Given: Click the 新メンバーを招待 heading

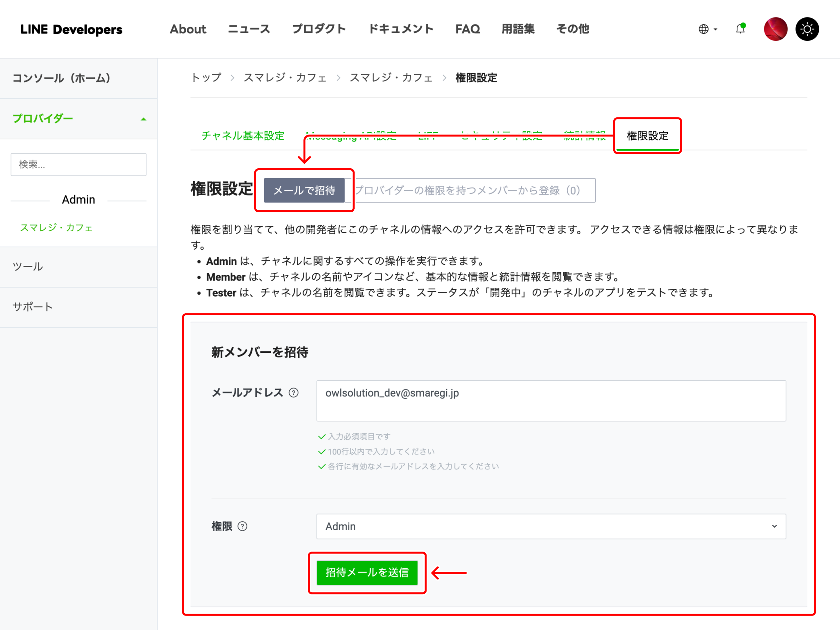Looking at the screenshot, I should [x=260, y=352].
